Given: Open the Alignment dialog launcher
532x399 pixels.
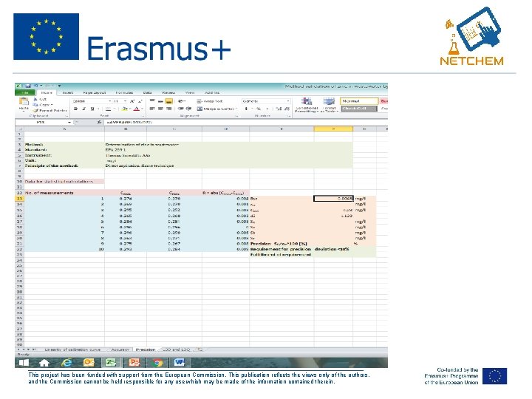Looking at the screenshot, I should (236, 116).
